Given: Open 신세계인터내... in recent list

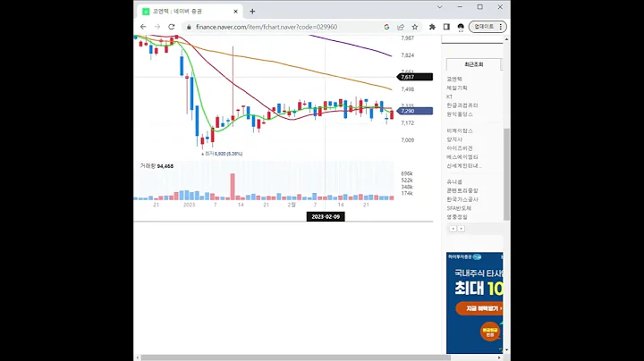Looking at the screenshot, I should [464, 165].
